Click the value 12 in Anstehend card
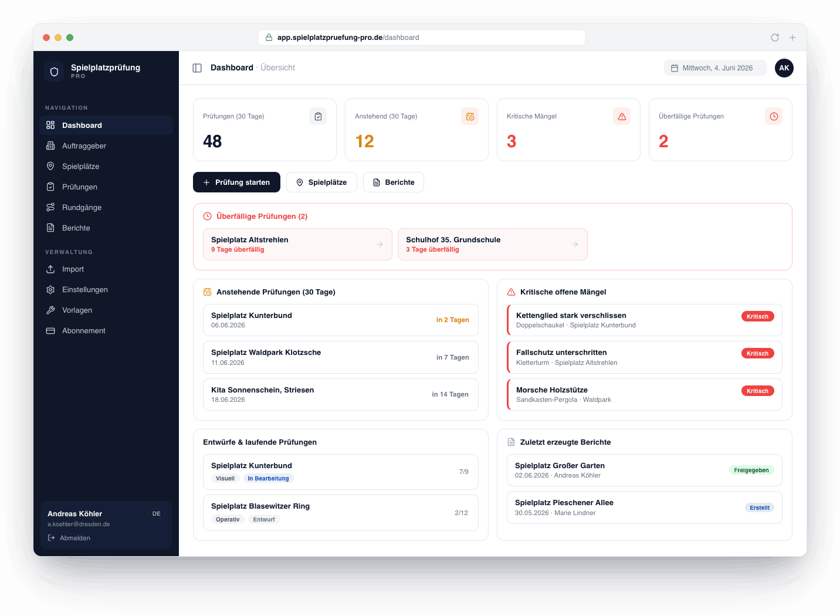840x616 pixels. [x=364, y=141]
